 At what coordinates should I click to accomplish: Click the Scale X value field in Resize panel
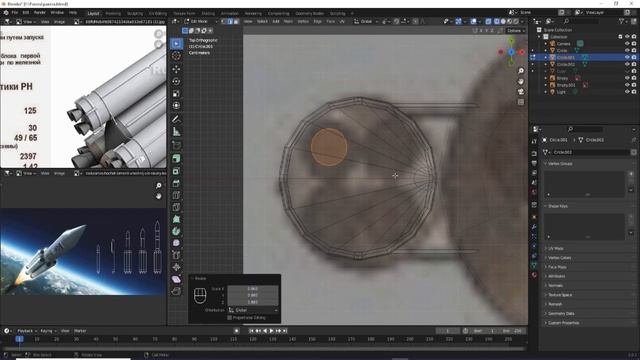253,289
